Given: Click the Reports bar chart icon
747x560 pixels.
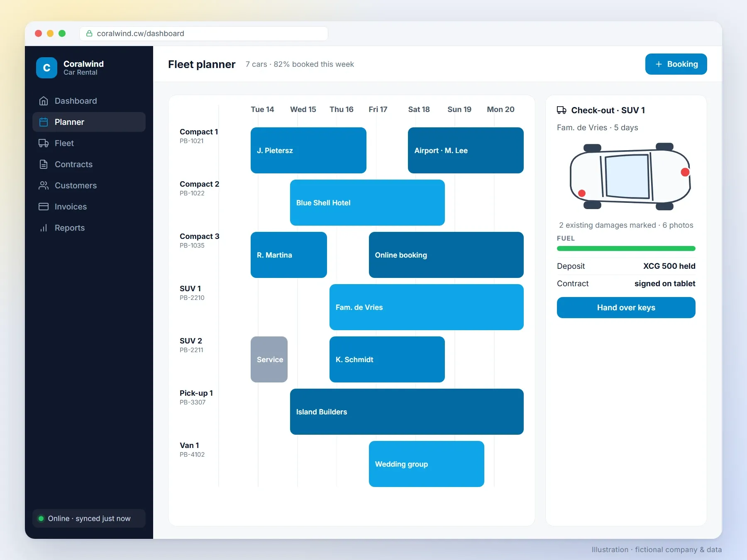Looking at the screenshot, I should pyautogui.click(x=44, y=228).
